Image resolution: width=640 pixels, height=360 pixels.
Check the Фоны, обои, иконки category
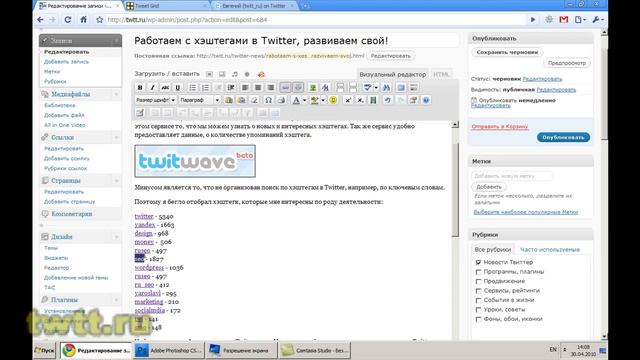(478, 319)
